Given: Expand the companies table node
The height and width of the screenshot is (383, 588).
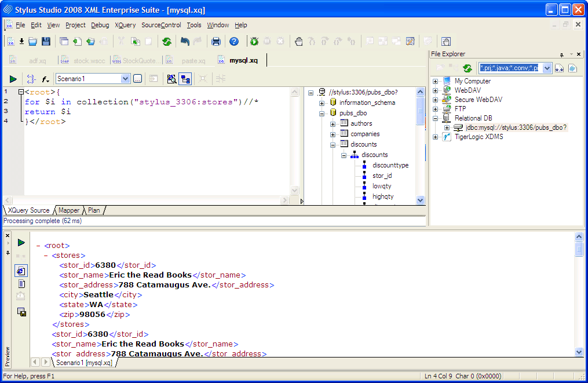Looking at the screenshot, I should [333, 134].
